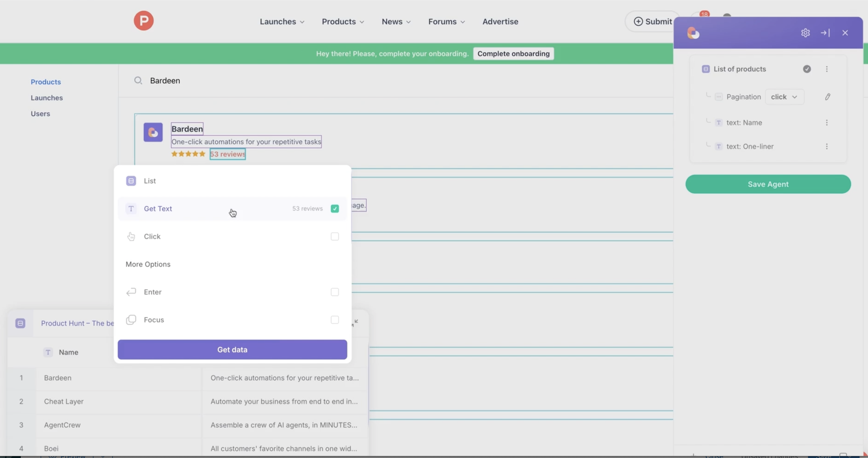Viewport: 868px width, 458px height.
Task: Click the List icon in popup
Action: [131, 181]
